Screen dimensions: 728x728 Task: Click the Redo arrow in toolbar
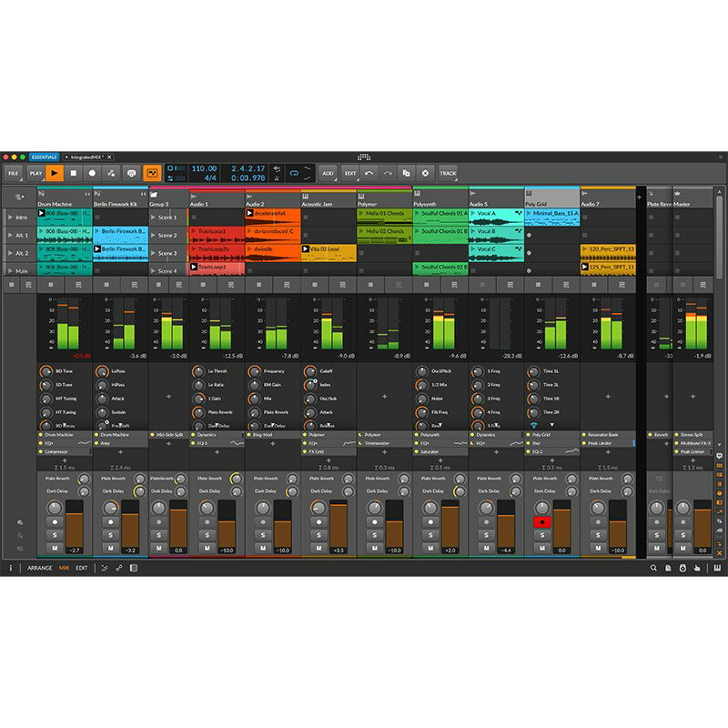pos(387,172)
